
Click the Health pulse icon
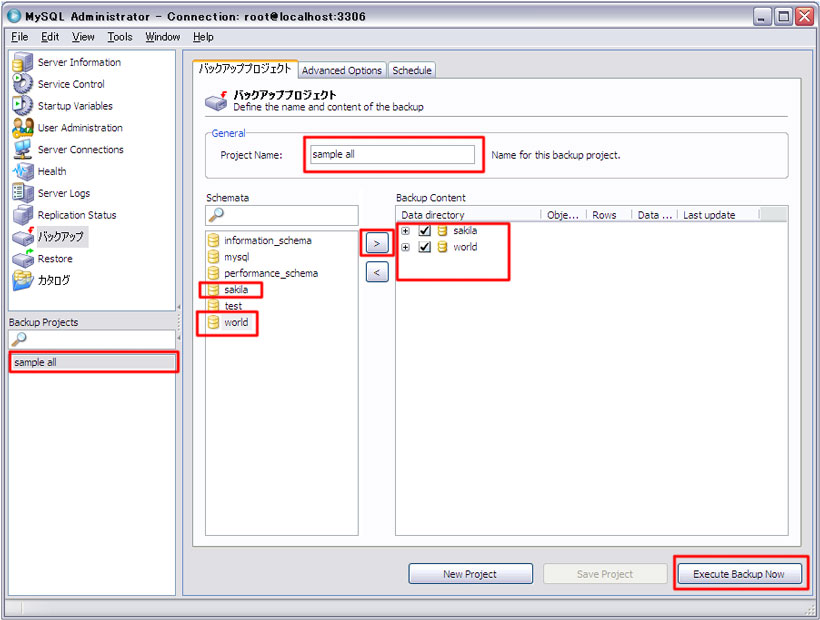22,171
